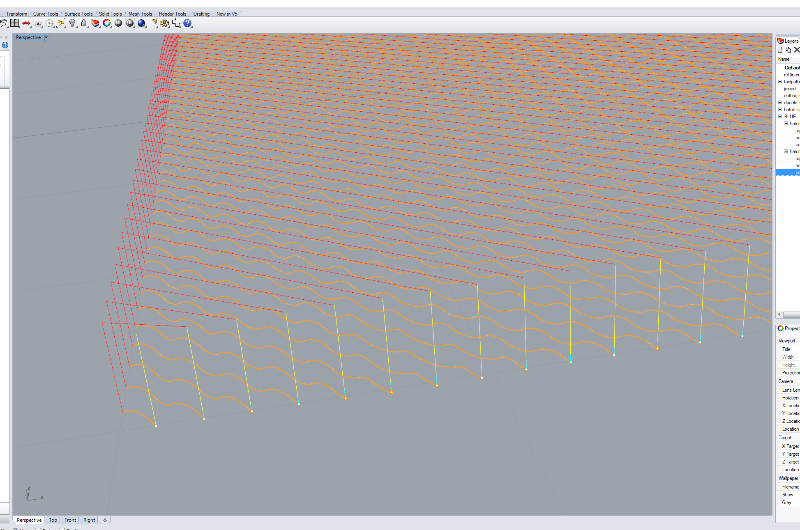Open the Mesh Tools toolbar tab
This screenshot has height=530, width=800.
(x=138, y=14)
